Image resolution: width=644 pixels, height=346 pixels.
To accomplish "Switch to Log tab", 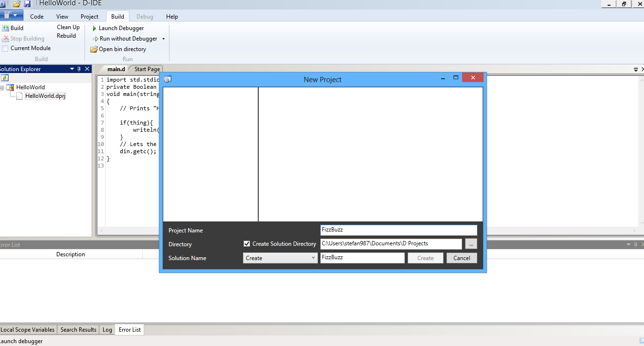I will pyautogui.click(x=107, y=330).
